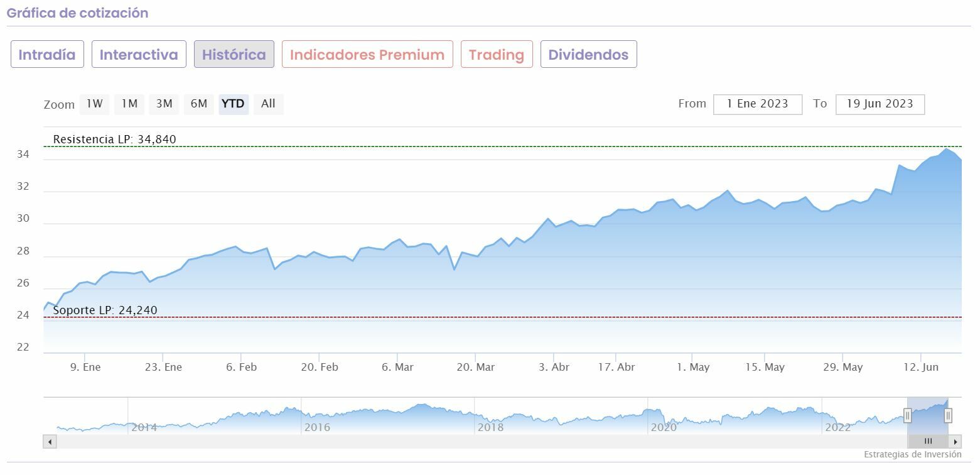Select the YTD zoom range

(234, 104)
